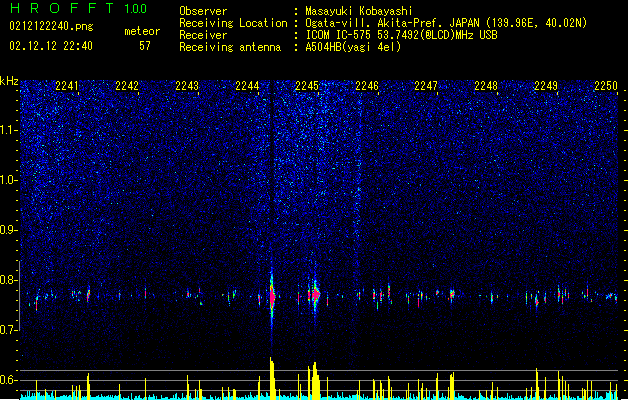Click the meteor echo just after 2245
629x400 pixels.
pyautogui.click(x=315, y=295)
